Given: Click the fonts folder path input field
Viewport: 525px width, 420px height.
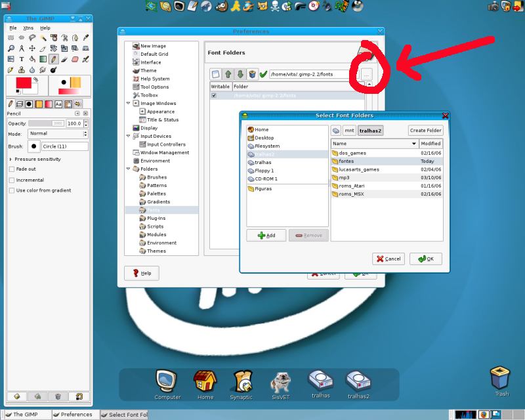Looking at the screenshot, I should point(314,74).
